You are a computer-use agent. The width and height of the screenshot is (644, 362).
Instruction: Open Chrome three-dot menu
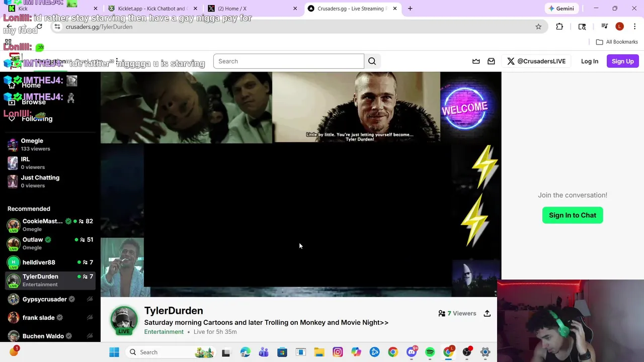click(x=634, y=27)
